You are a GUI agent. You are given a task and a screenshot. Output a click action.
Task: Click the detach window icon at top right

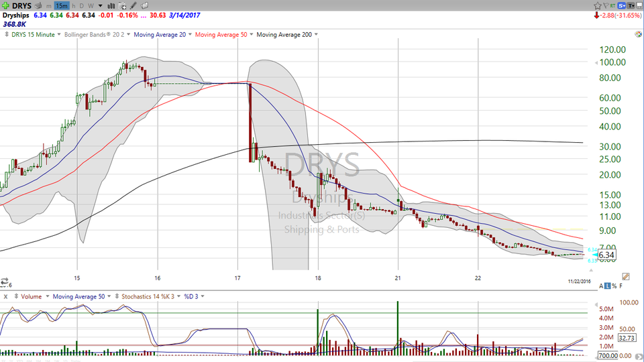tap(639, 6)
